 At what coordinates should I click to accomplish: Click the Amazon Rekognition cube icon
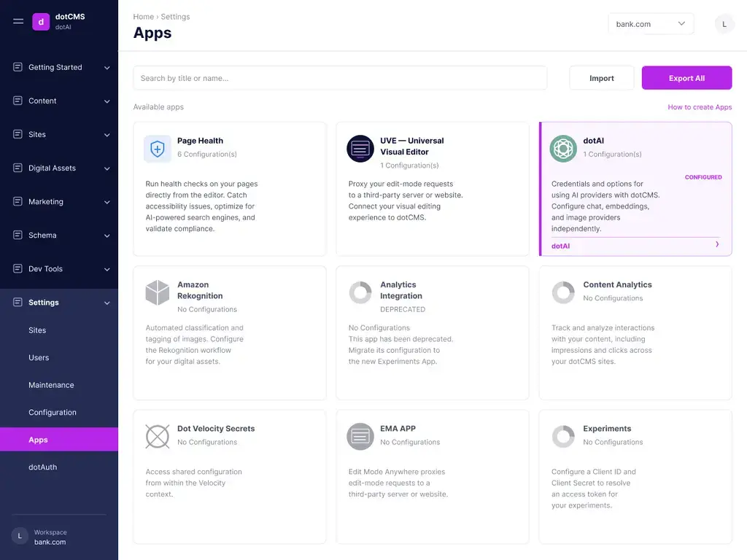pyautogui.click(x=158, y=292)
